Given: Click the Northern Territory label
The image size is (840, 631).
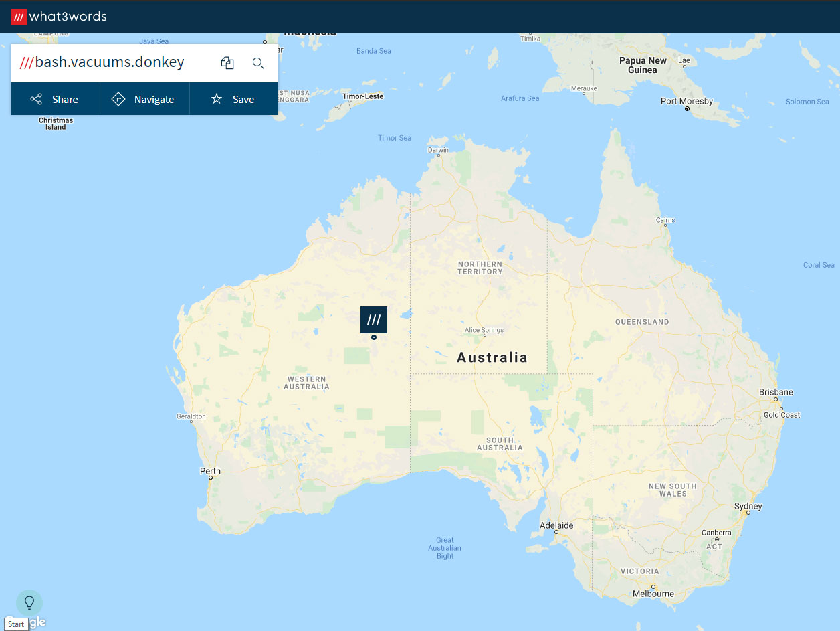Looking at the screenshot, I should 480,268.
